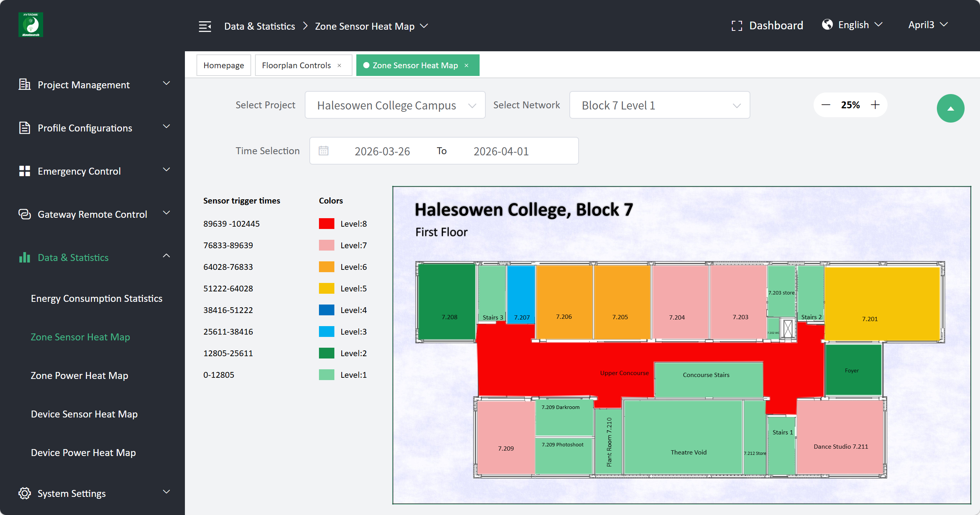Open the Select Project dropdown

395,105
